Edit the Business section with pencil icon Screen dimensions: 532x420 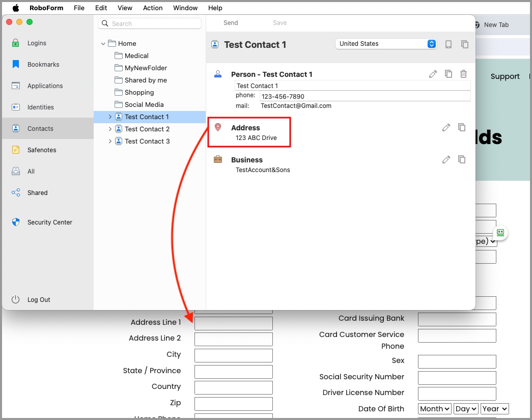point(446,159)
